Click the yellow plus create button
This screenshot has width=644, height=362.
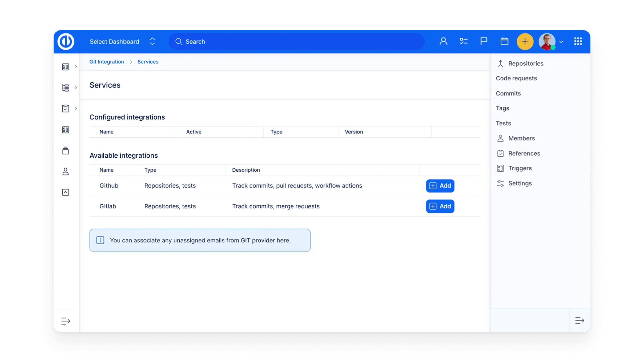525,41
